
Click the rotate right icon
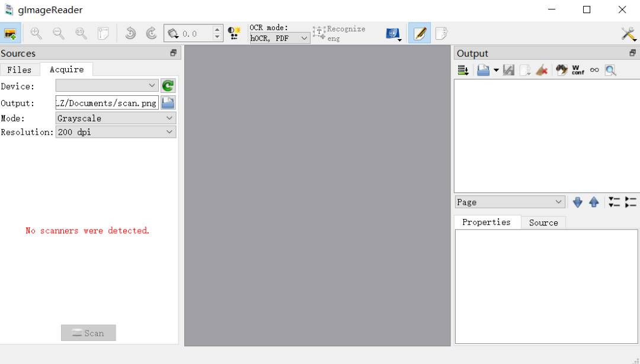(152, 33)
